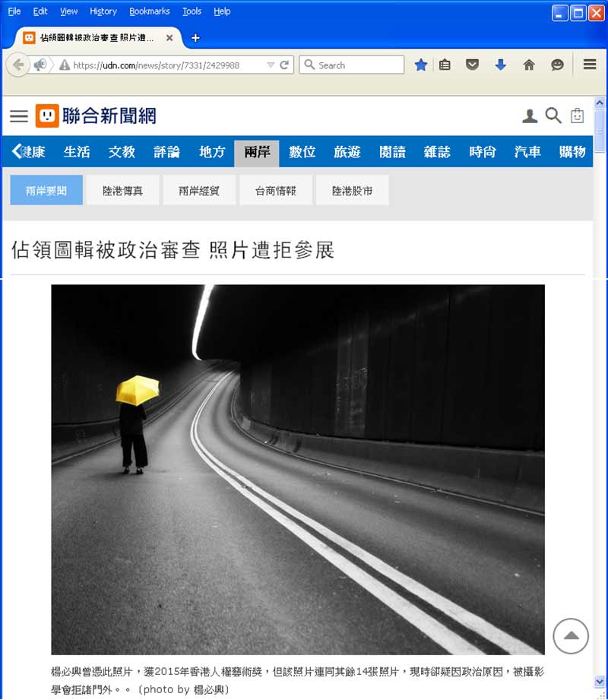
Task: Open the shopping bag icon in site header
Action: coord(577,116)
